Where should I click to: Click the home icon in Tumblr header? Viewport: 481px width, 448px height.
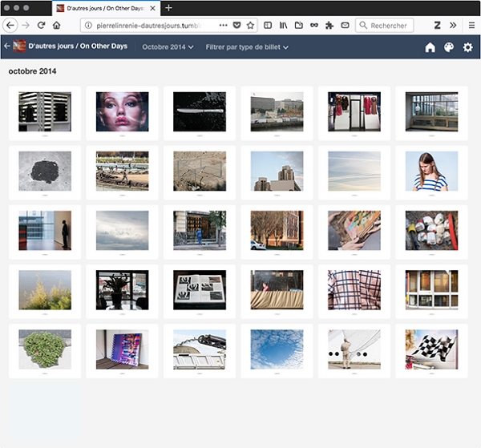[x=430, y=47]
